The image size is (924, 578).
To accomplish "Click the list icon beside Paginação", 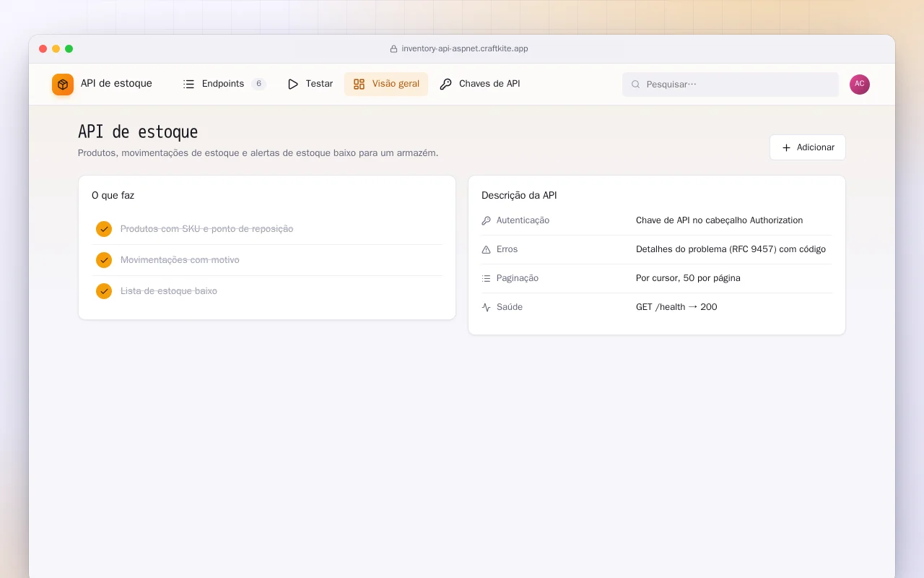I will [x=487, y=278].
